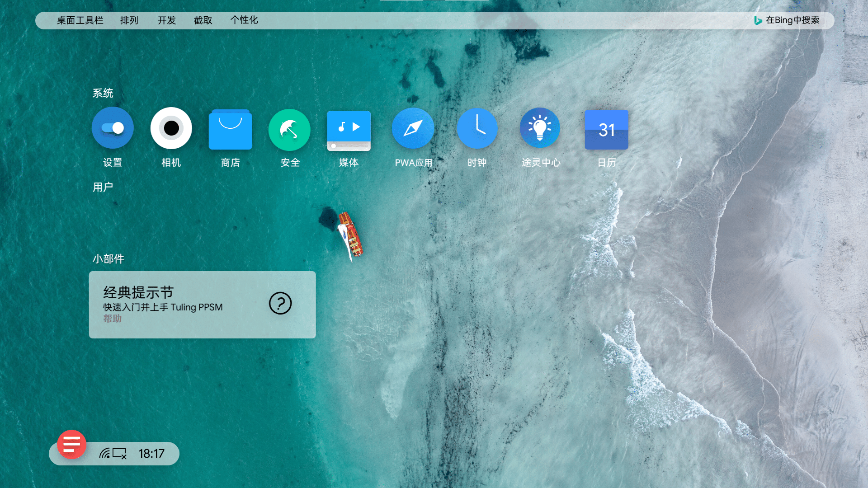Click the Wi-Fi network status icon
This screenshot has width=868, height=488.
pos(104,453)
